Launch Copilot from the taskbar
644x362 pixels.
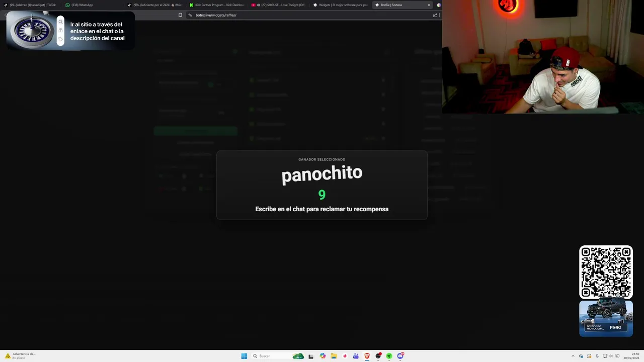323,356
